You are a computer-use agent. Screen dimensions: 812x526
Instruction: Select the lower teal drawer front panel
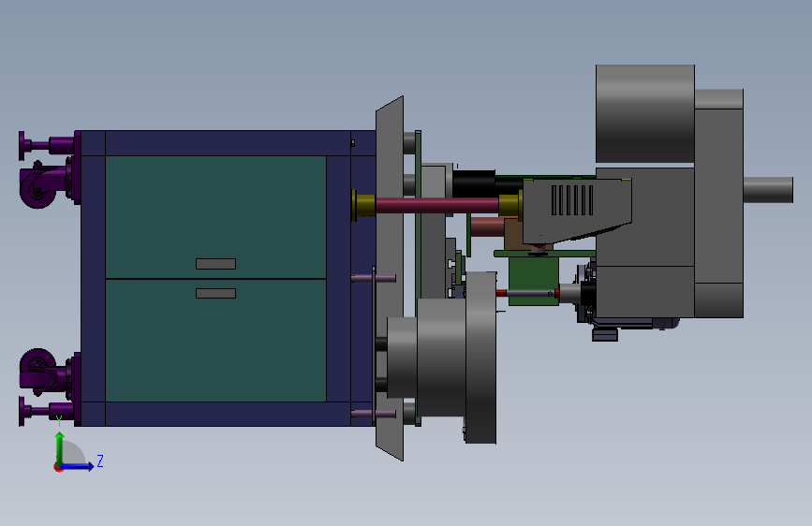pos(216,341)
